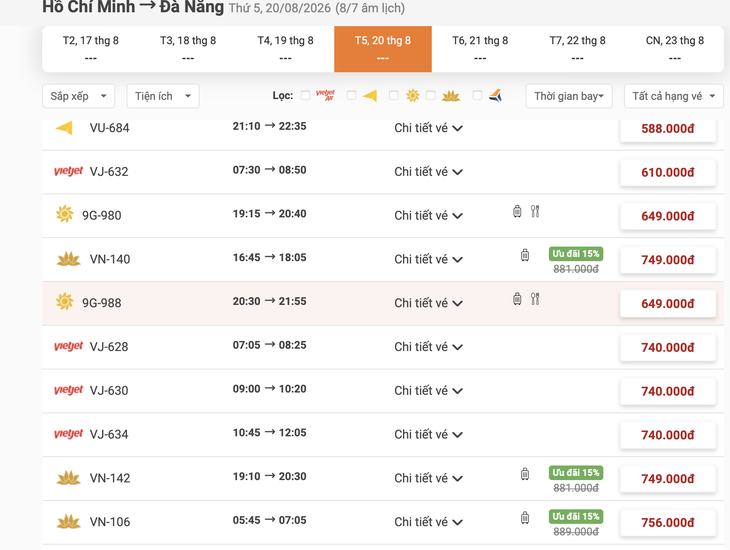Choose the 649.000đ fare for 9G-980
This screenshot has height=550, width=730.
(x=668, y=216)
